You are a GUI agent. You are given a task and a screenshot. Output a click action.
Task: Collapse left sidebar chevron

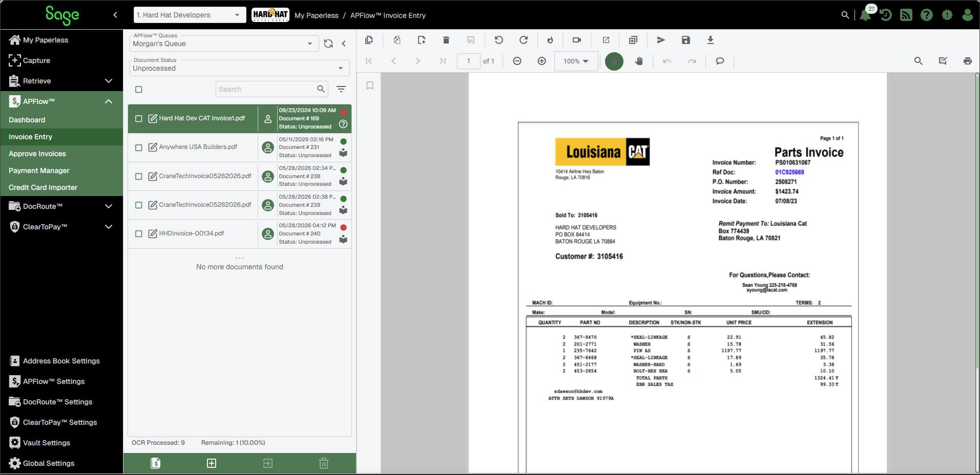pyautogui.click(x=115, y=15)
